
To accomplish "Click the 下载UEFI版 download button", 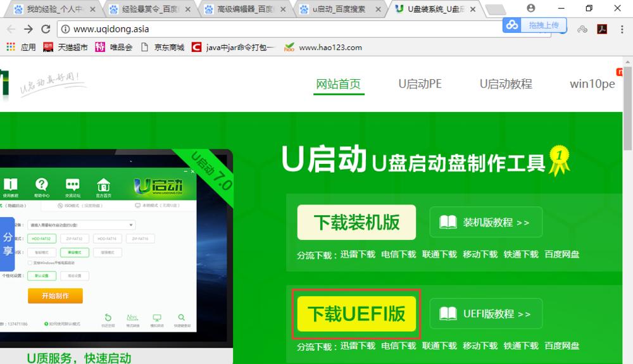I will tap(356, 314).
